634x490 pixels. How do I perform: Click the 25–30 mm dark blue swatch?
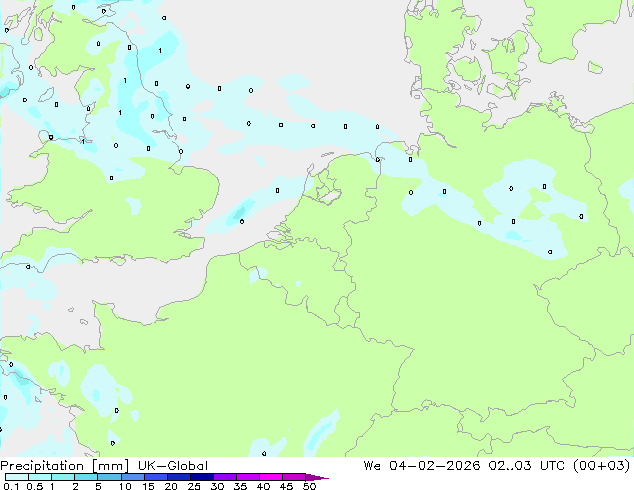click(201, 477)
